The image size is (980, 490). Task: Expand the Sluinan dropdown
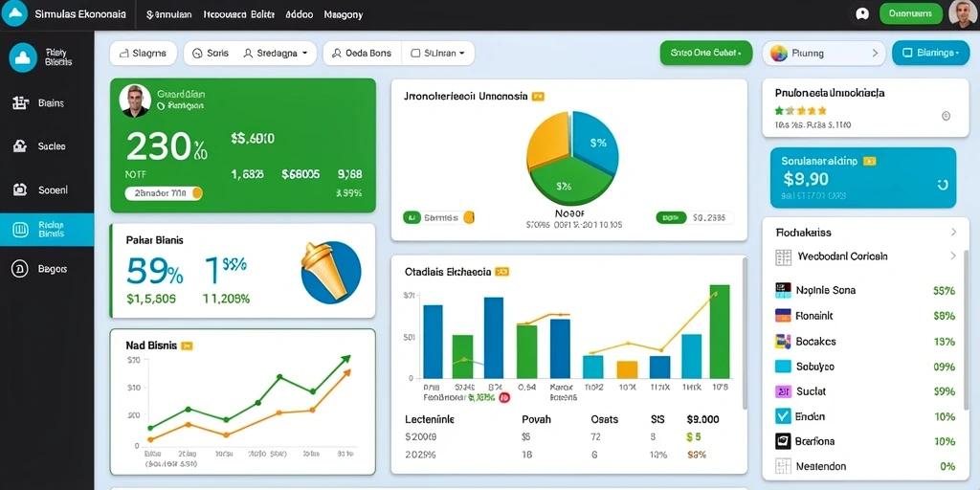click(x=438, y=54)
